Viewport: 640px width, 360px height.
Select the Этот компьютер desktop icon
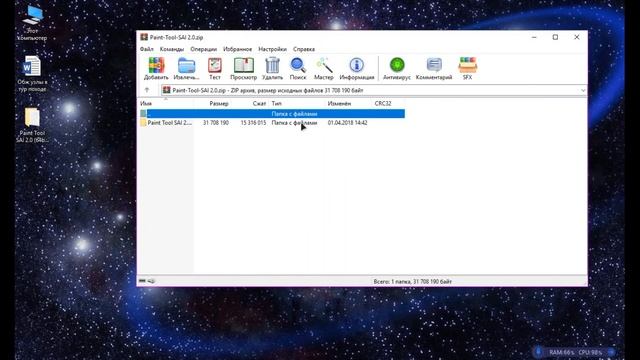pos(32,23)
